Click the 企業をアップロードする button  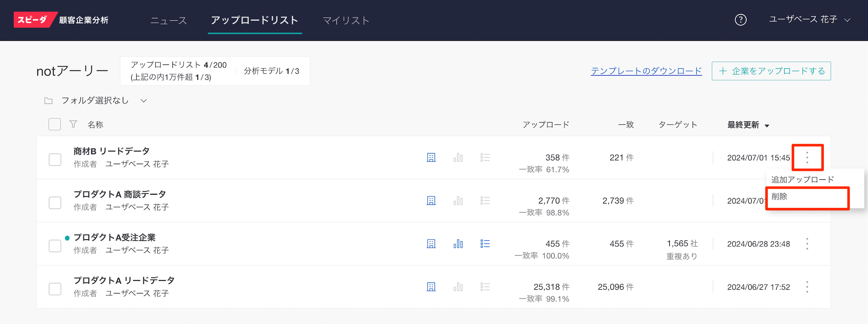point(771,71)
